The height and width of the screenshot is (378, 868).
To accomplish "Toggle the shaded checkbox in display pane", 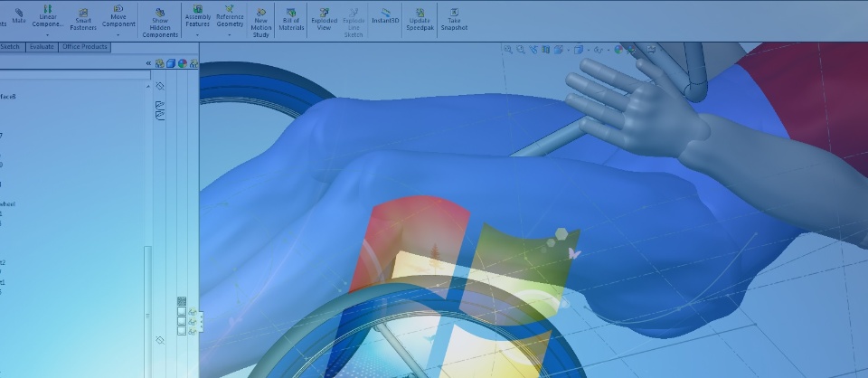I will pos(182,301).
